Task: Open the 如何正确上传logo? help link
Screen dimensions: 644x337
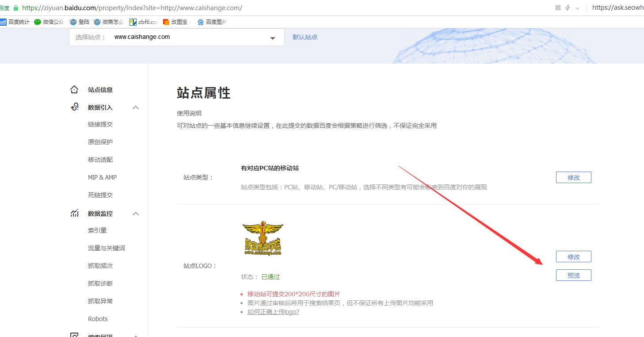Action: (273, 312)
